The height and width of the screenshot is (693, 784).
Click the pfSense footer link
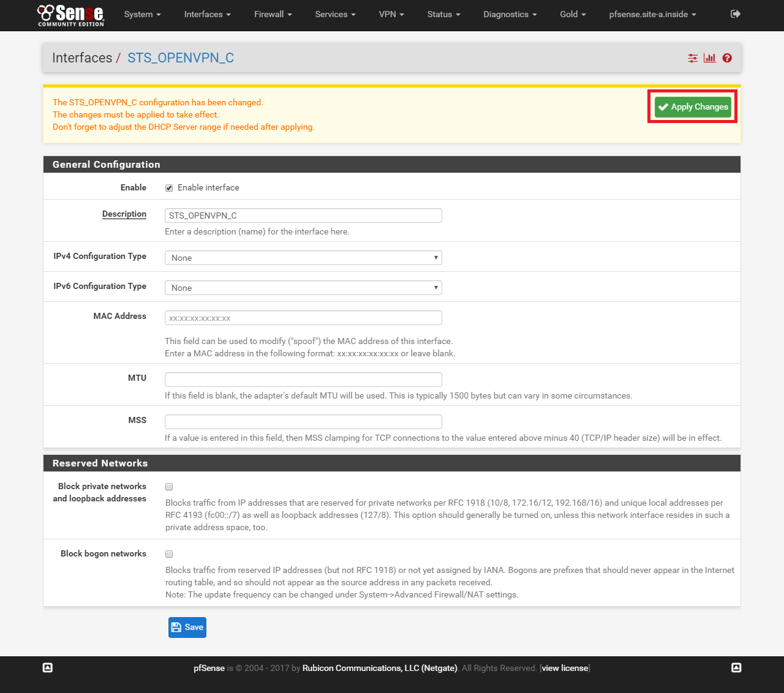pyautogui.click(x=209, y=668)
